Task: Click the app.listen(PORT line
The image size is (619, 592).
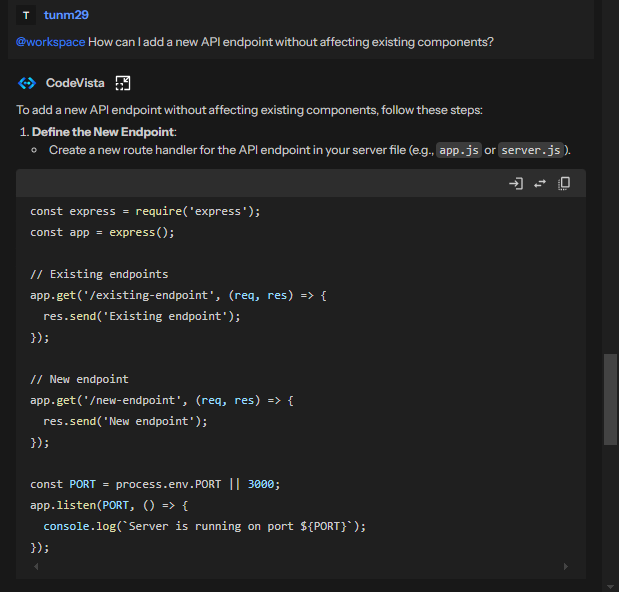Action: (x=109, y=505)
